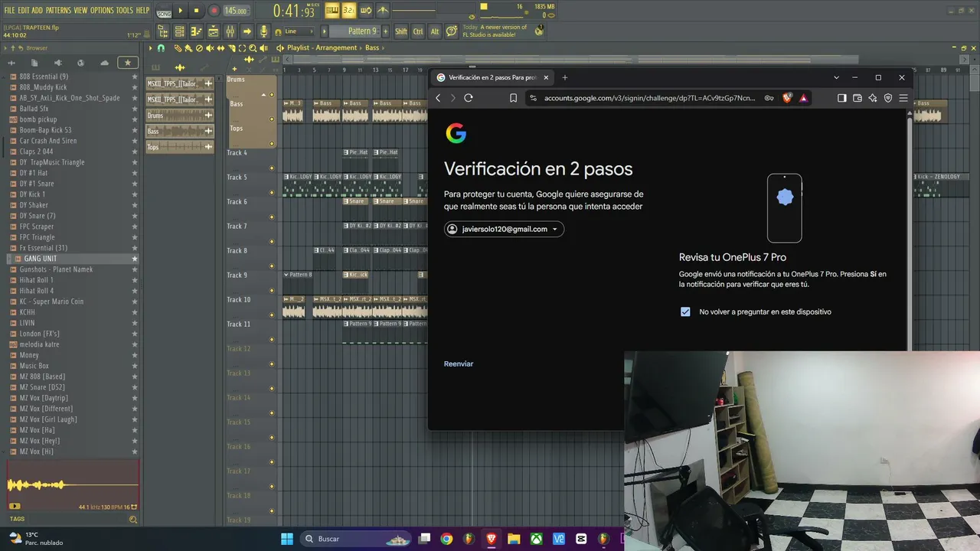This screenshot has width=980, height=551.
Task: Click the Brave Shields icon in address bar
Action: click(x=787, y=98)
